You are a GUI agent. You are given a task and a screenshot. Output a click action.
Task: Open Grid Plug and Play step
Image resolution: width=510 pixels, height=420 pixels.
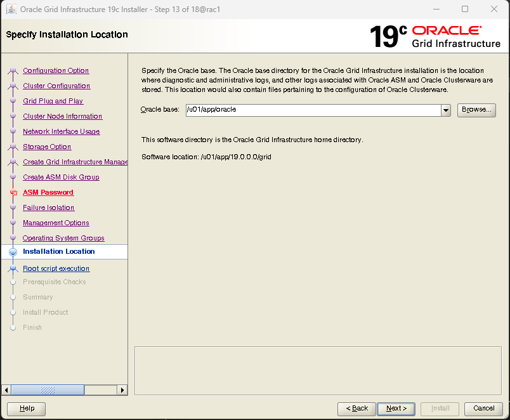53,101
